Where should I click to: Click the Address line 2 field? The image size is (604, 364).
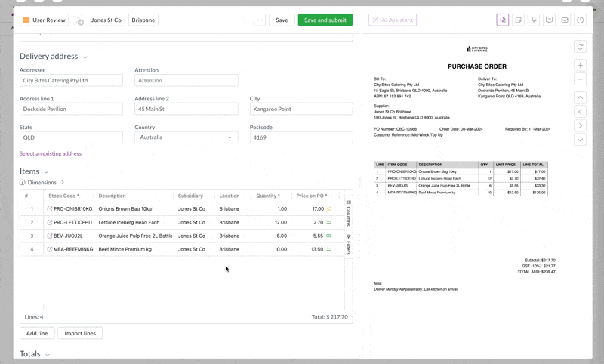(x=186, y=109)
